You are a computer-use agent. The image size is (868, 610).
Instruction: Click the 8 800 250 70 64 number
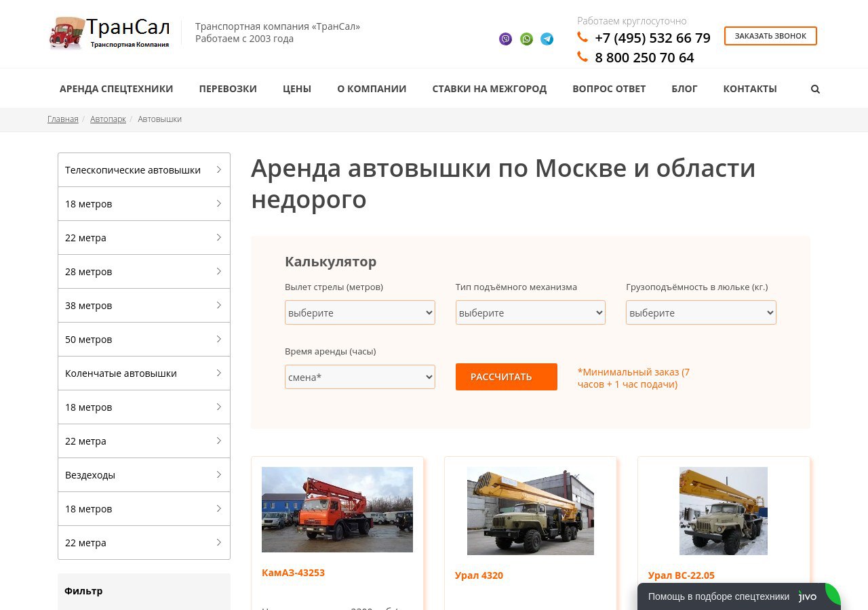644,58
